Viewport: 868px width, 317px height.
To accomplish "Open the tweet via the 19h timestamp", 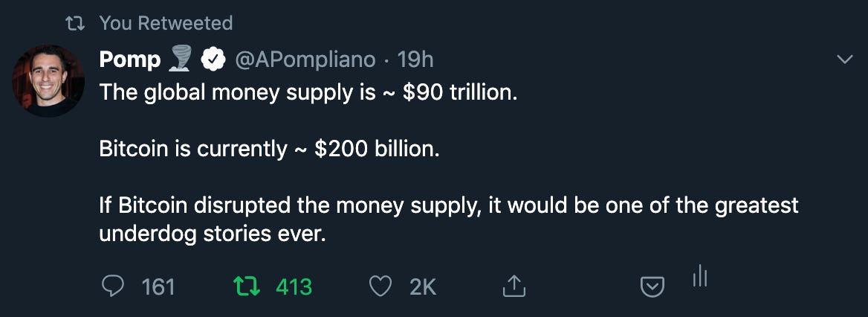I will coord(415,60).
